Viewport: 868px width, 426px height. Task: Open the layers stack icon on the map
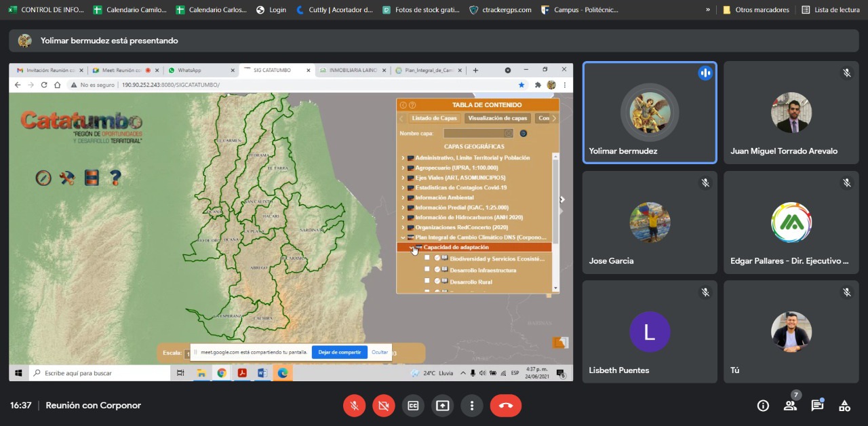92,178
